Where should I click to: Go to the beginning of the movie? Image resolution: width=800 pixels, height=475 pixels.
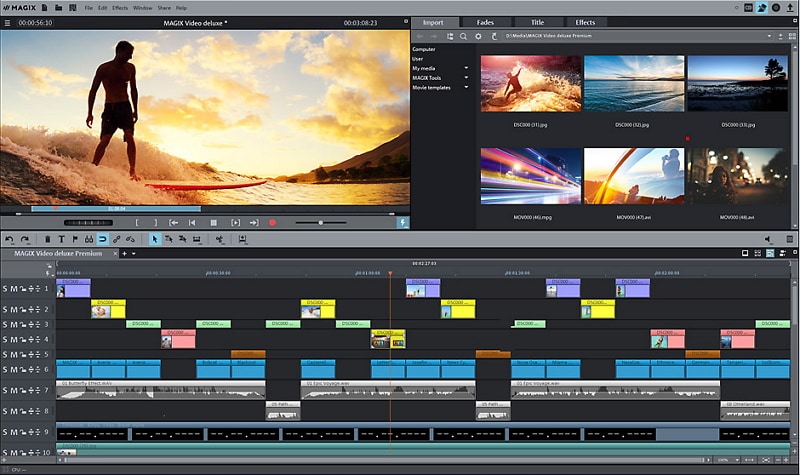pyautogui.click(x=192, y=222)
